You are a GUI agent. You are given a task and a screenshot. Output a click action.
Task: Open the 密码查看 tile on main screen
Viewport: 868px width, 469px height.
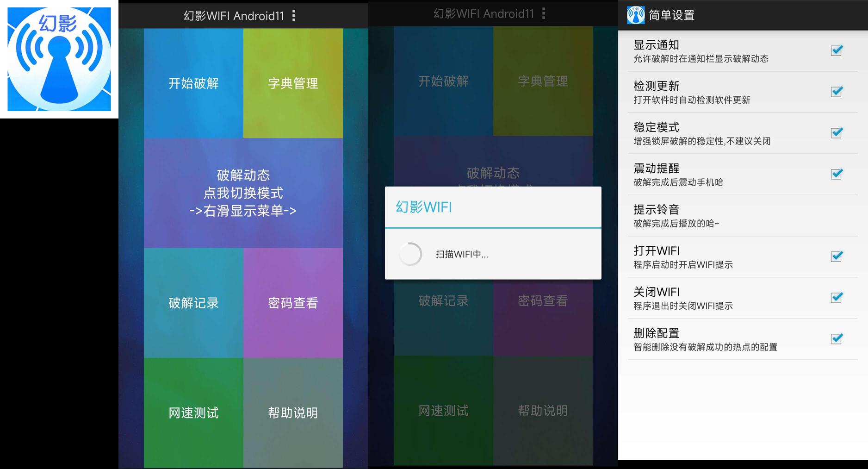point(293,303)
